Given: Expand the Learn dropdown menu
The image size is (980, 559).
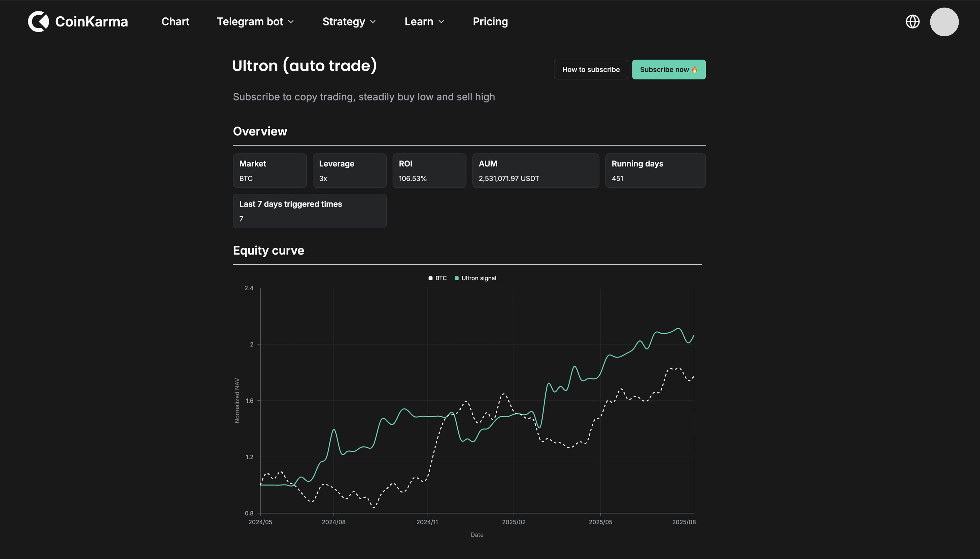Looking at the screenshot, I should coord(424,21).
